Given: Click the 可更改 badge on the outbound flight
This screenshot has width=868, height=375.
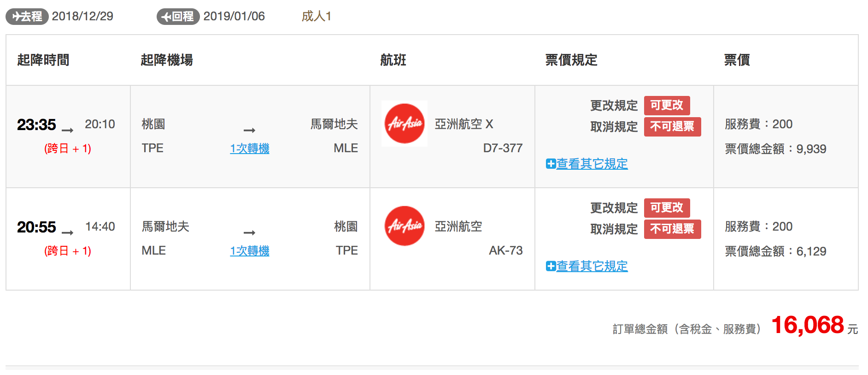Looking at the screenshot, I should (667, 105).
